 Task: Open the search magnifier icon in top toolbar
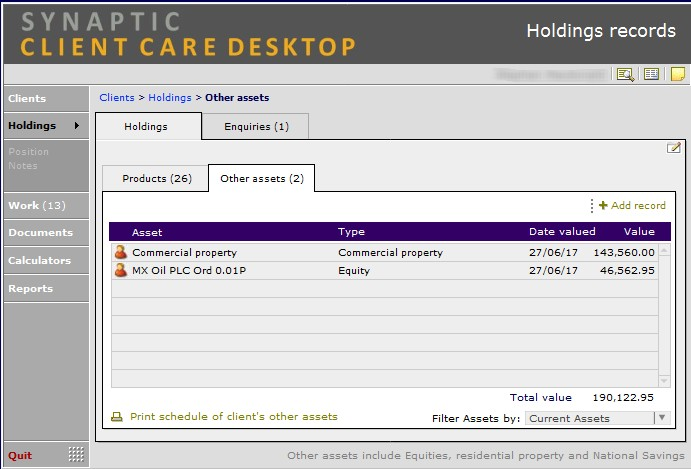coord(625,74)
